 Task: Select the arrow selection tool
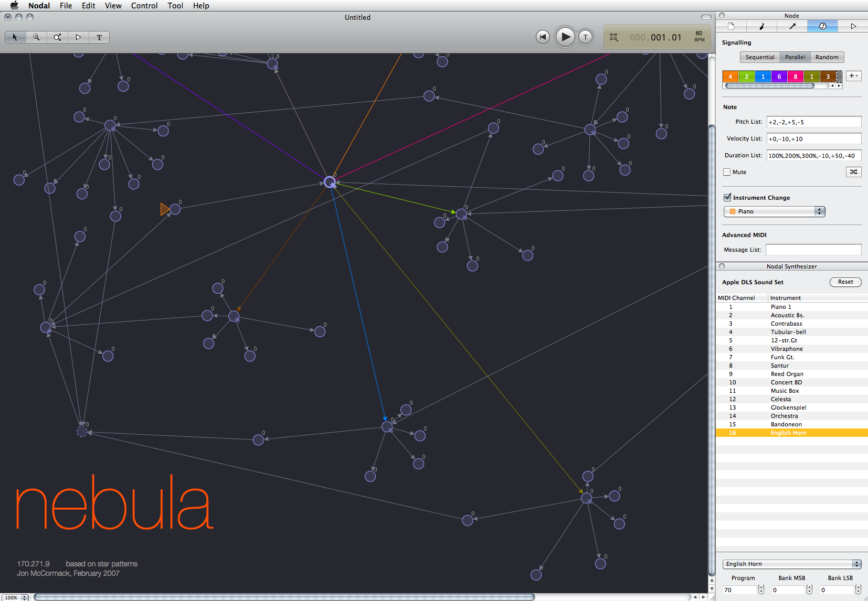click(x=15, y=37)
